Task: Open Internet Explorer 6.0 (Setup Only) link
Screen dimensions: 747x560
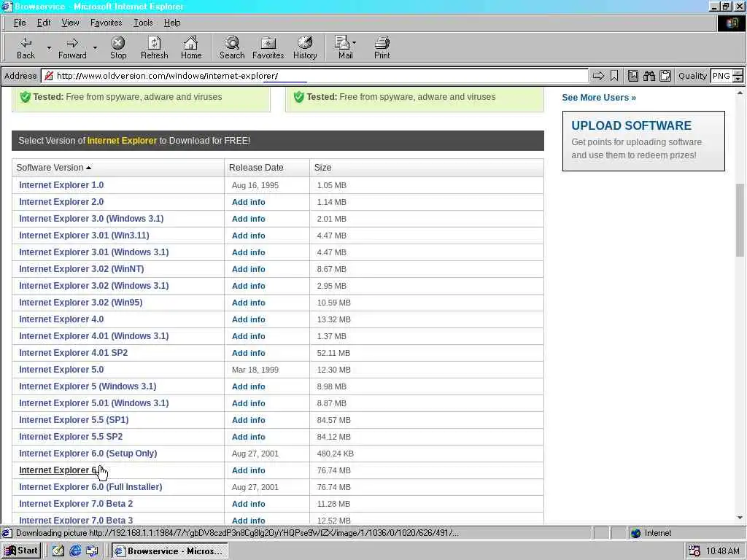Action: coord(88,454)
